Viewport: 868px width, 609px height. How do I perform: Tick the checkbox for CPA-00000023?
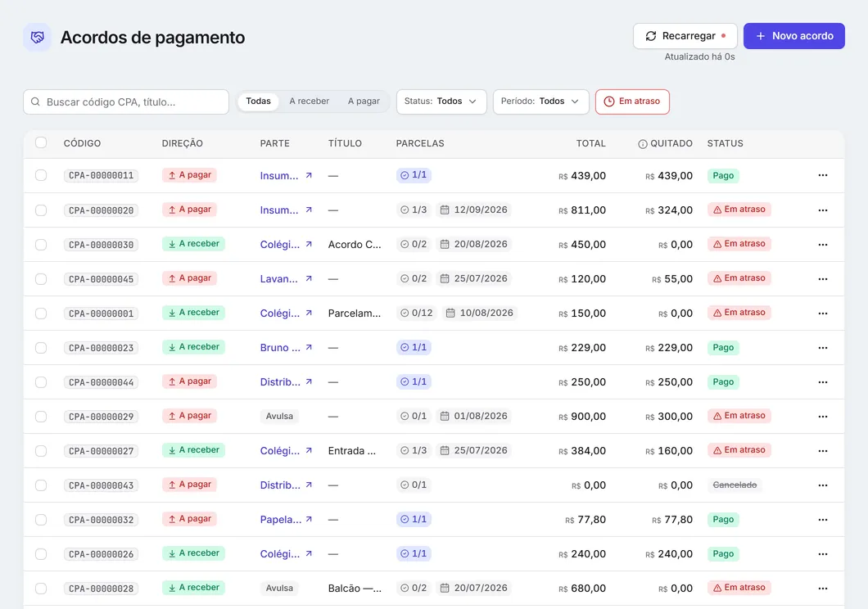(41, 347)
